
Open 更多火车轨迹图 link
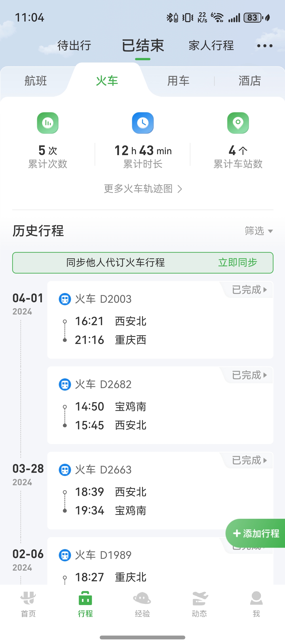click(x=143, y=188)
